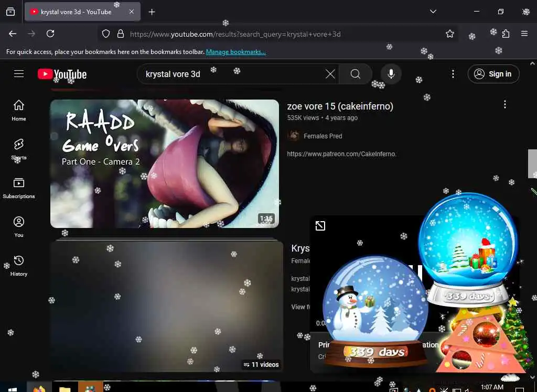Start voice search with microphone
537x392 pixels.
click(391, 74)
